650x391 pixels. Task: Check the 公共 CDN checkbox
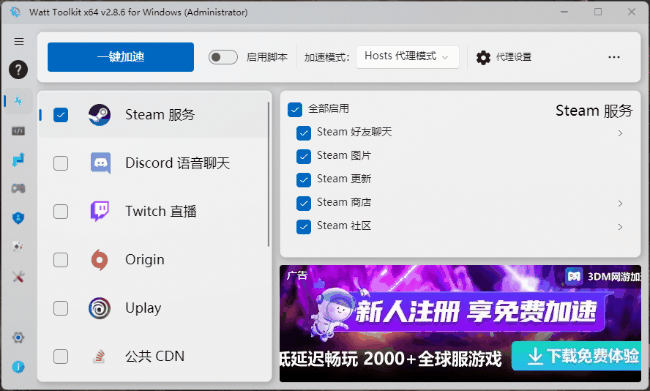[x=61, y=357]
